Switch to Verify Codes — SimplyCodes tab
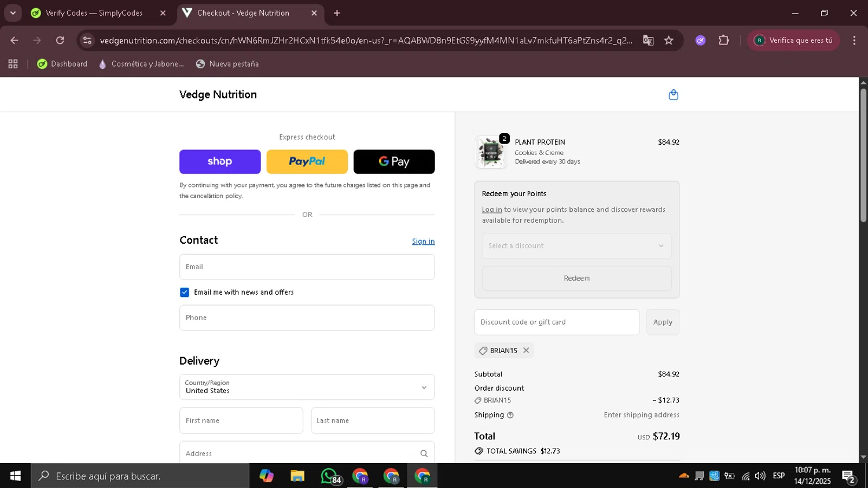Viewport: 868px width, 488px height. pyautogui.click(x=94, y=13)
